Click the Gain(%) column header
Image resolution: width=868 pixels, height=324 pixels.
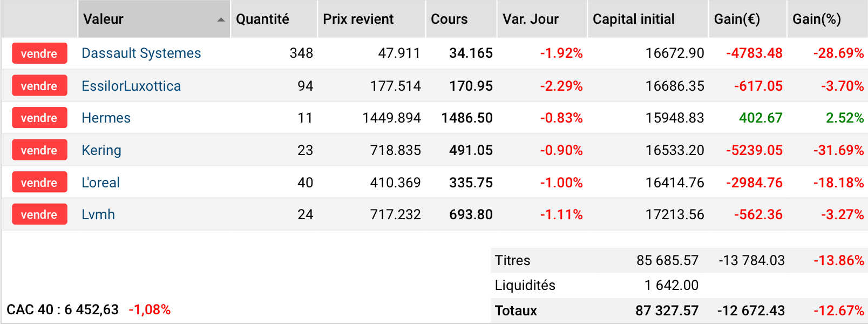pyautogui.click(x=828, y=19)
